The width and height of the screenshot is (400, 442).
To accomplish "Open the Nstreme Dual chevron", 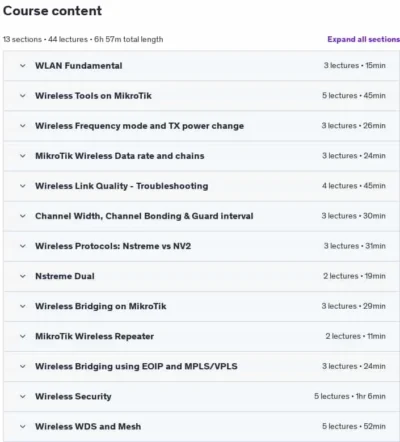I will click(23, 276).
